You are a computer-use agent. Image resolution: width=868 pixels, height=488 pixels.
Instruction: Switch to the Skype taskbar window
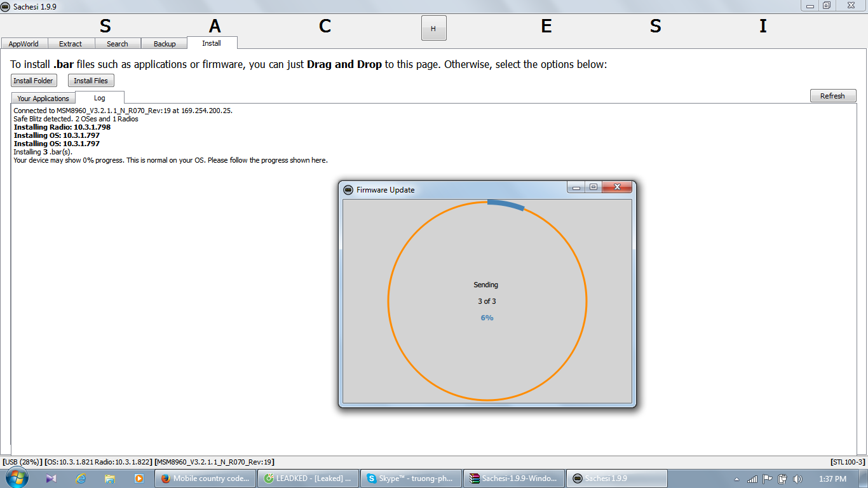[x=410, y=478]
